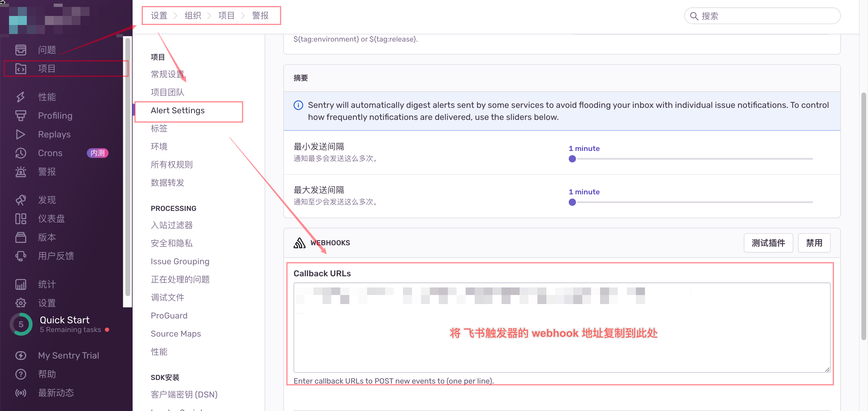Click the What's New (最新动态) broadcast icon
Screen dimensions: 868x411
[20, 393]
